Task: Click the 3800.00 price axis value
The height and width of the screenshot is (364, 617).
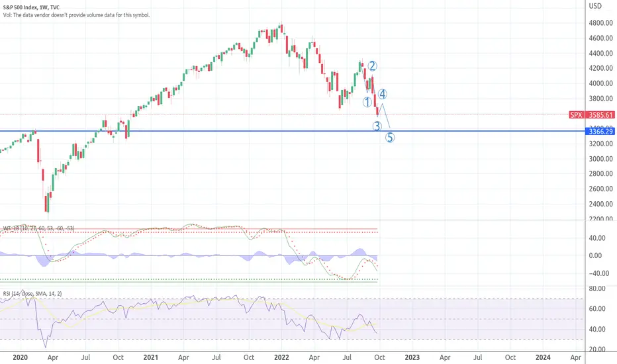Action: [x=600, y=99]
